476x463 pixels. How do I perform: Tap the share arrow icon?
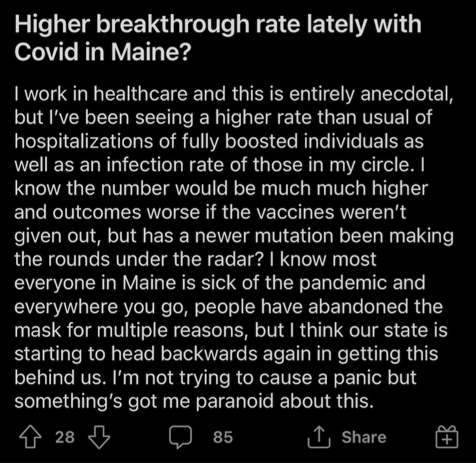(x=319, y=437)
